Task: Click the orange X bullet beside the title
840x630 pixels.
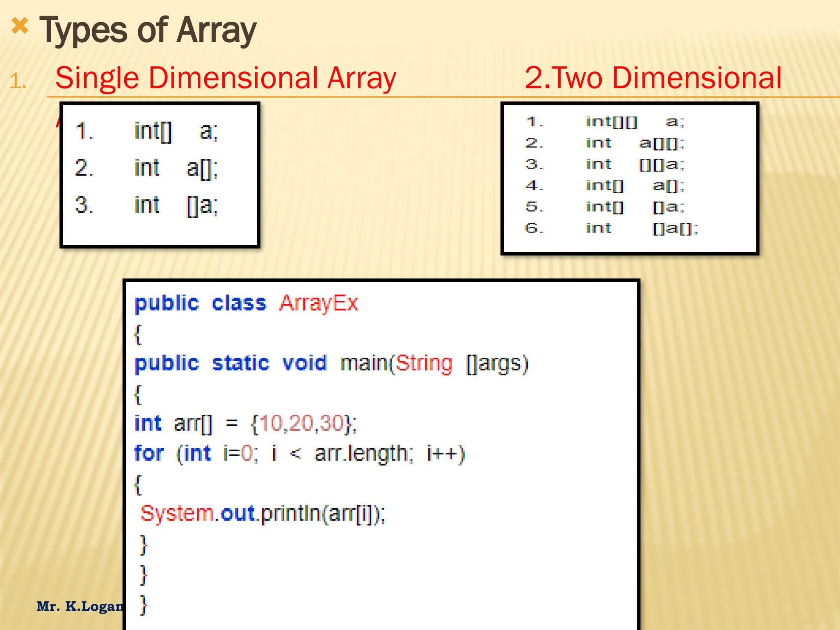Action: click(20, 26)
